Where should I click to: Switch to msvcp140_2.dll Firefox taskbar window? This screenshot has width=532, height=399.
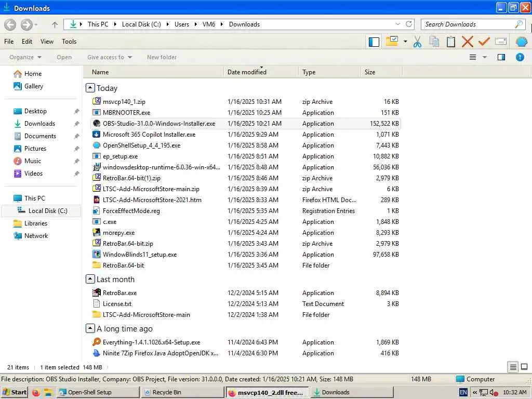(x=267, y=392)
